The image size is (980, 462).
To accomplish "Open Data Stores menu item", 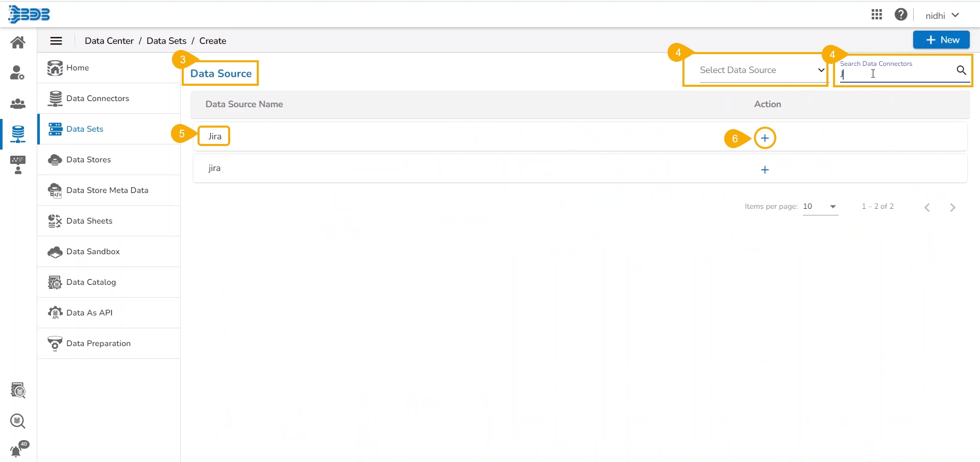I will pos(109,160).
